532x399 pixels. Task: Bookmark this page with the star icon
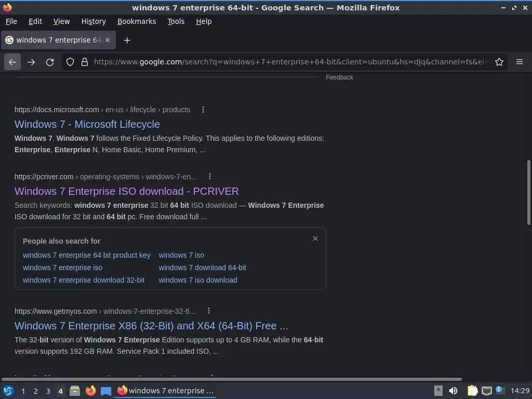499,62
